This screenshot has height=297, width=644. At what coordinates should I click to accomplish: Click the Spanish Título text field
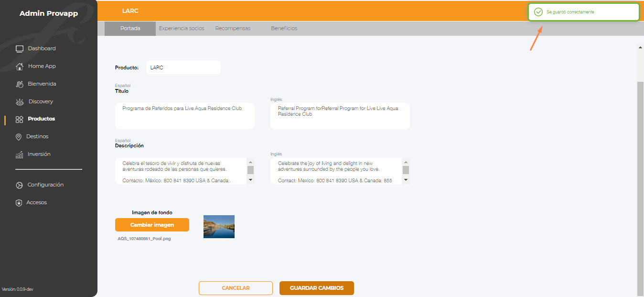tap(185, 116)
